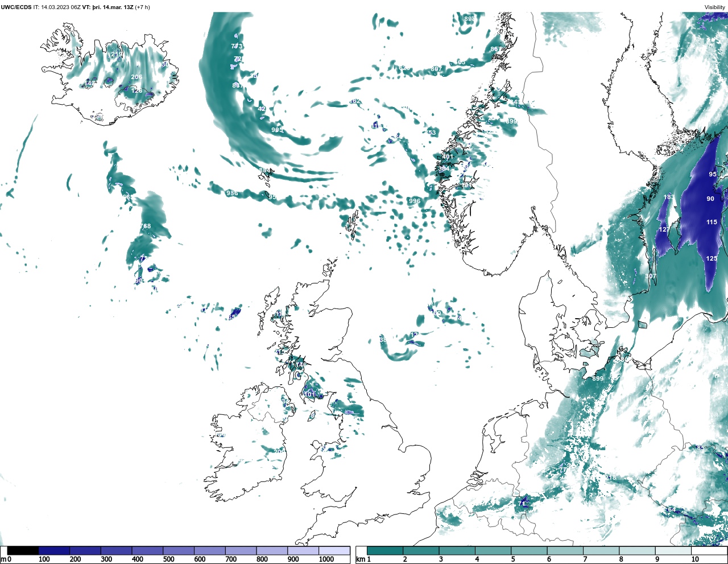Click the '(+7 h)' forecast offset text
The height and width of the screenshot is (564, 728).
click(142, 7)
